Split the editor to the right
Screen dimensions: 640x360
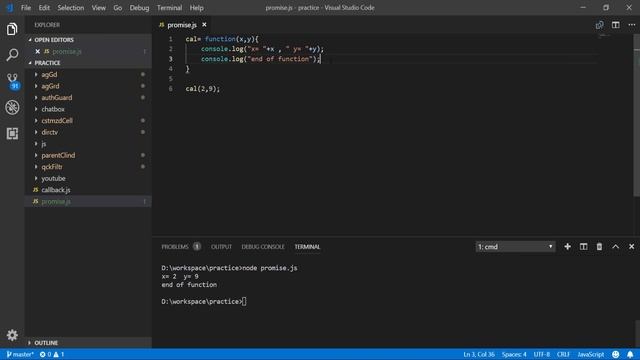click(616, 25)
